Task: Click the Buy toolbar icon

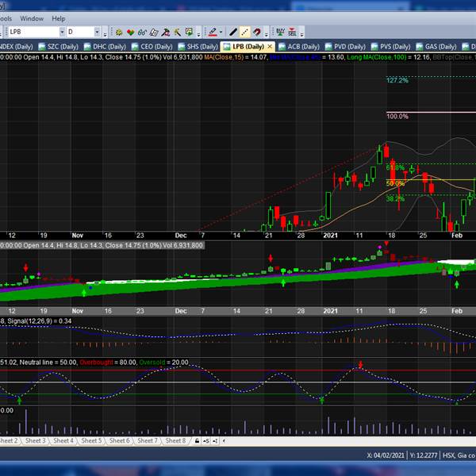Action: [x=280, y=33]
